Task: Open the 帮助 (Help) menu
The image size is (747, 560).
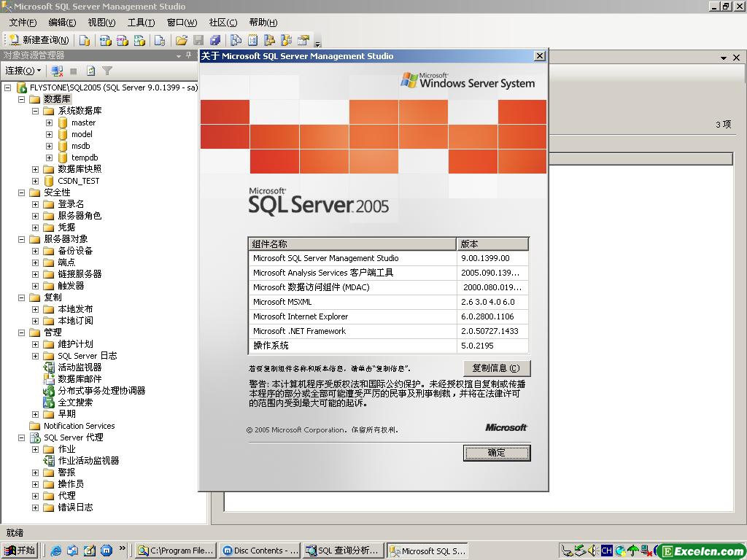Action: coord(263,23)
